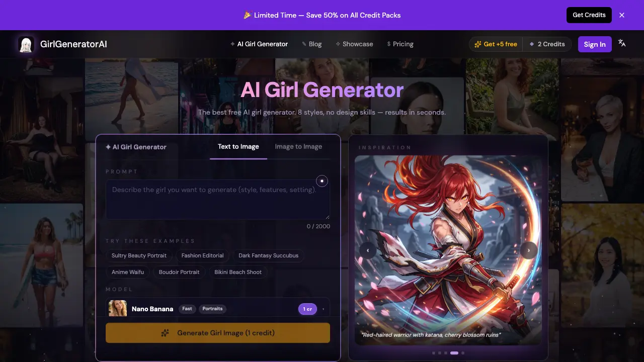The height and width of the screenshot is (362, 644).
Task: Use the Fashion Editorial example
Action: tap(203, 255)
